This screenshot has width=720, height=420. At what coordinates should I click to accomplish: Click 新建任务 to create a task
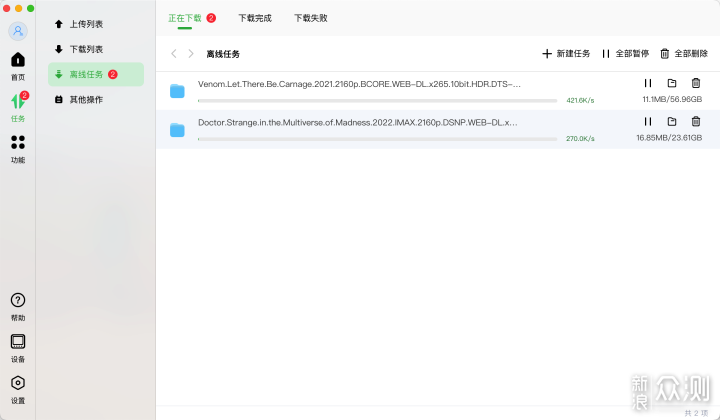pyautogui.click(x=566, y=54)
